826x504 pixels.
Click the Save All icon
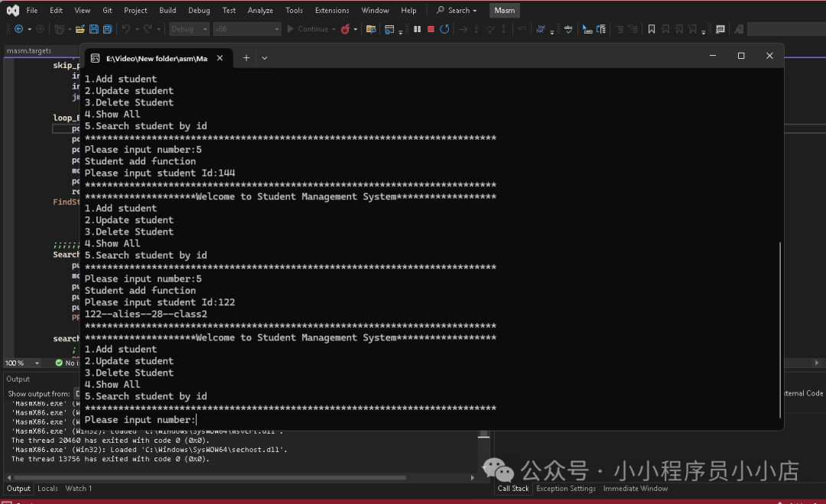tap(108, 29)
